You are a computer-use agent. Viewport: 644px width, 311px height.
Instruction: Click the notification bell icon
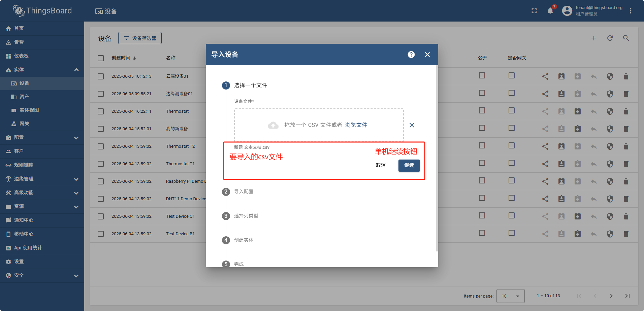550,11
